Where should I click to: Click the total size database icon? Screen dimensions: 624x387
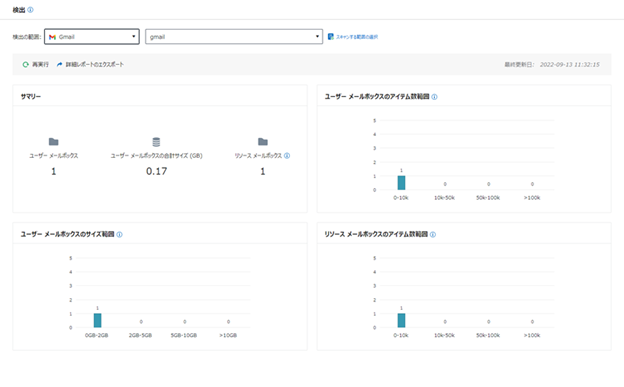(156, 142)
